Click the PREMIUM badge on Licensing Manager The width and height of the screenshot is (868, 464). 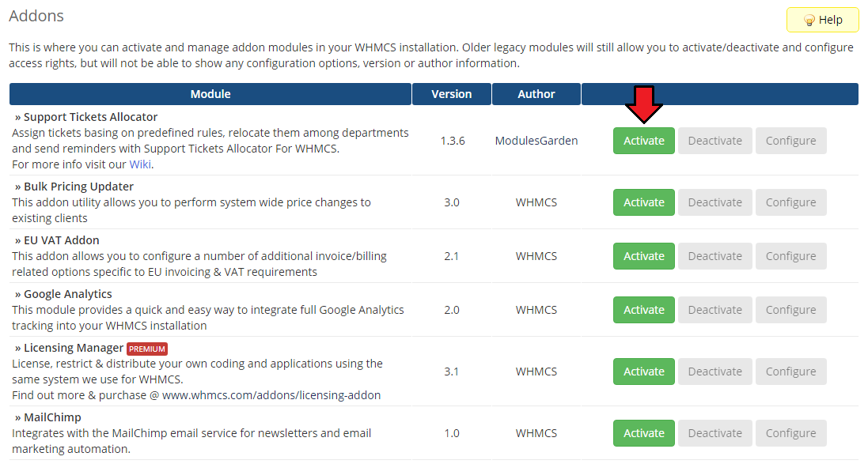pyautogui.click(x=147, y=349)
